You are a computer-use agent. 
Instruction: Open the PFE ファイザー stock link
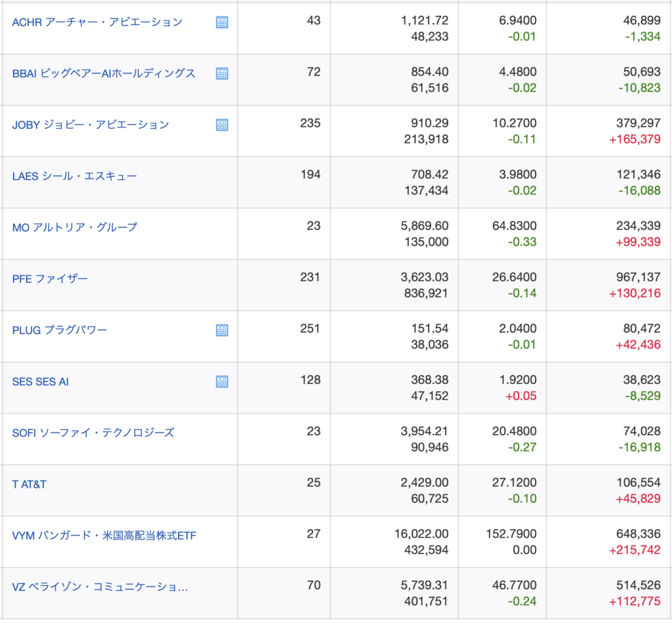50,278
